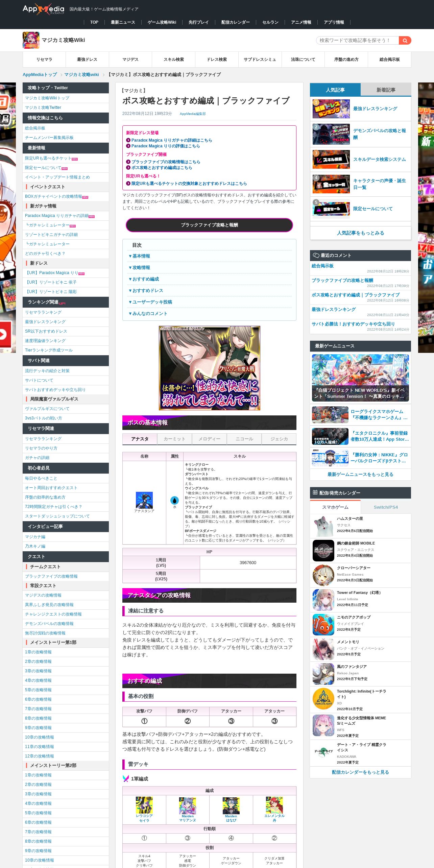Image resolution: width=434 pixels, height=868 pixels.
Task: Click 配信カレンダーをもっと見る link
Action: tap(361, 772)
